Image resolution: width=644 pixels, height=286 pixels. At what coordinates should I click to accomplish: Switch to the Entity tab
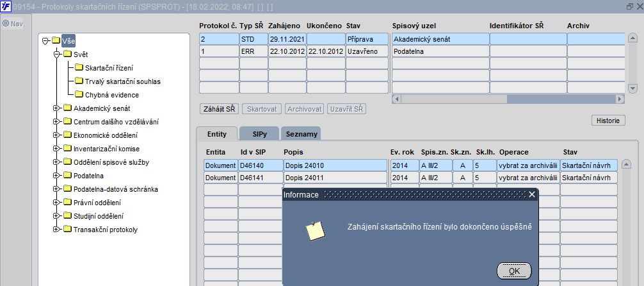coord(217,134)
